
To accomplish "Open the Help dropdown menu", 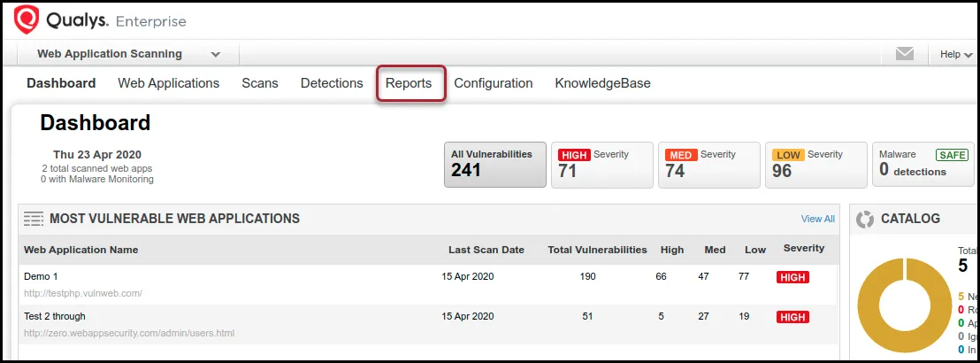I will pos(955,55).
